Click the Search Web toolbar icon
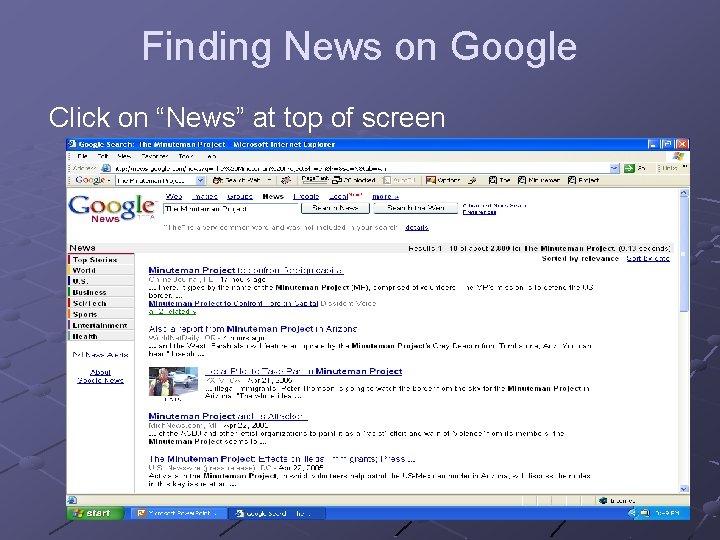The height and width of the screenshot is (540, 720). tap(218, 180)
